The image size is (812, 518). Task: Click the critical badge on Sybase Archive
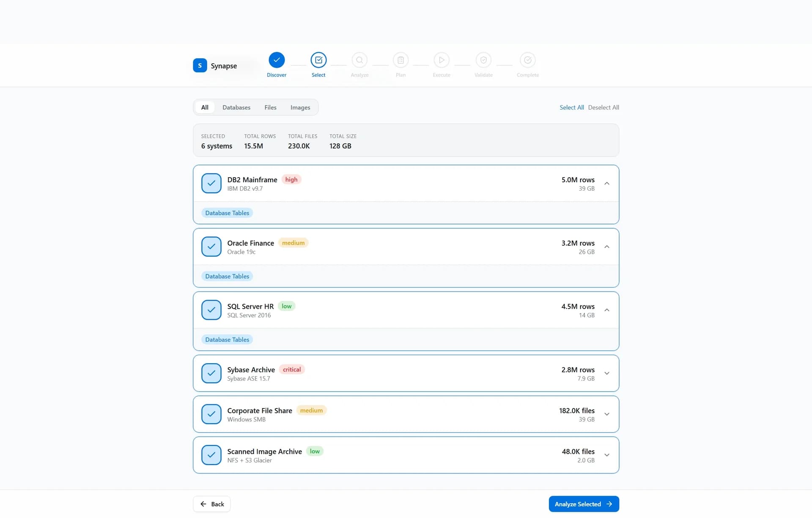292,370
